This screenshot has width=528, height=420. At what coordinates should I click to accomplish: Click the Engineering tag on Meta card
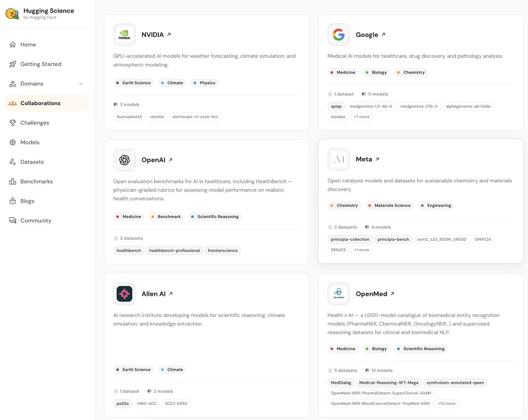[435, 205]
